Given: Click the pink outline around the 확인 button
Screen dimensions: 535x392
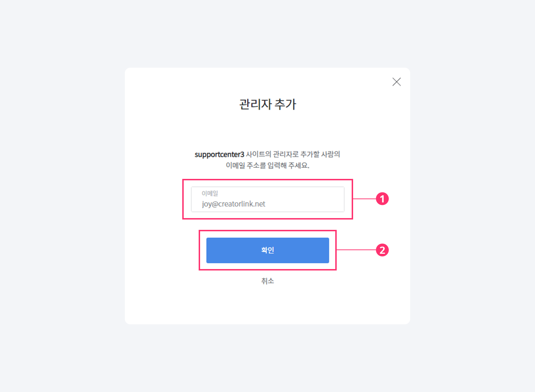Looking at the screenshot, I should (x=267, y=231).
